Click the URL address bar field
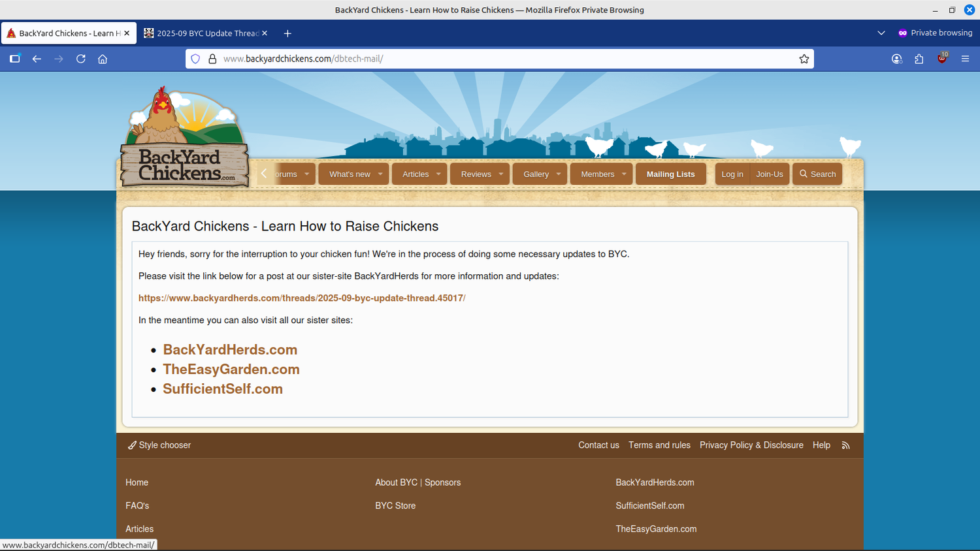 click(x=497, y=59)
